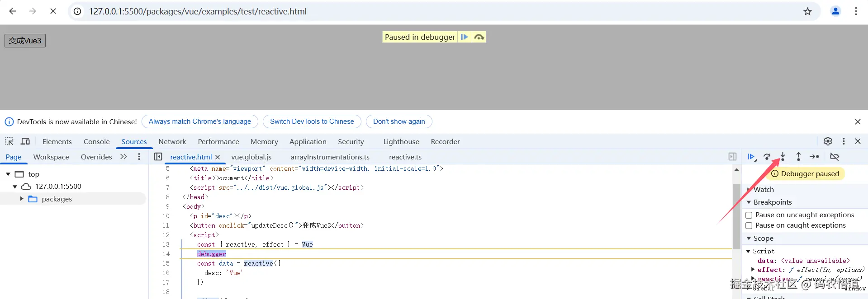Viewport: 868px width, 299px height.
Task: Go forward in browser history
Action: 33,11
